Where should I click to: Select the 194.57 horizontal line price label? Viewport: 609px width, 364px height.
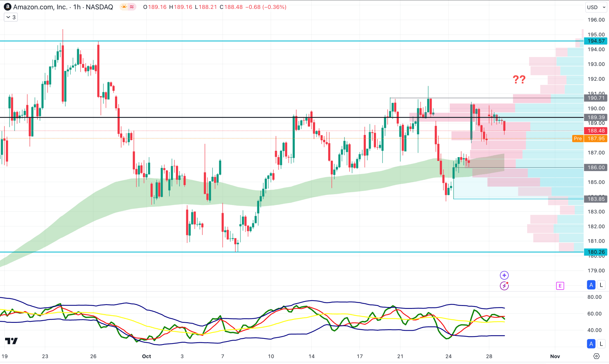click(x=596, y=41)
